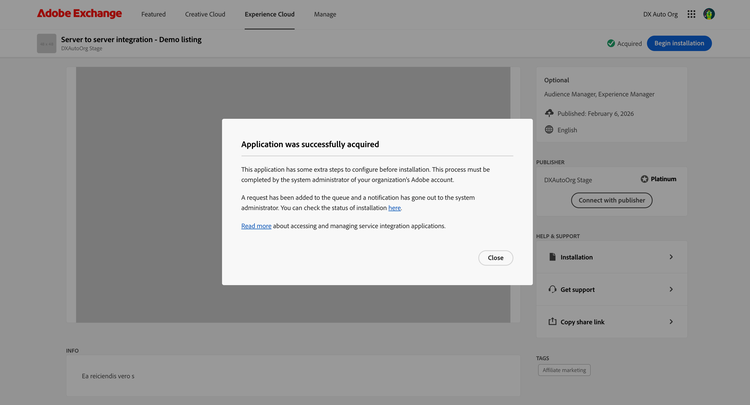The width and height of the screenshot is (750, 405).
Task: Click the 'Ea reiciendis vero s' info text
Action: (108, 376)
